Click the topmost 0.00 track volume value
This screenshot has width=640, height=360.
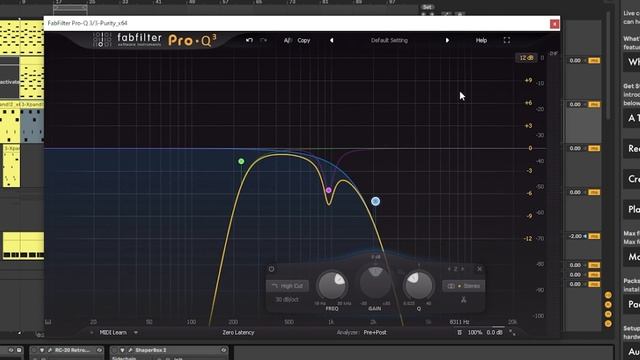pyautogui.click(x=575, y=60)
